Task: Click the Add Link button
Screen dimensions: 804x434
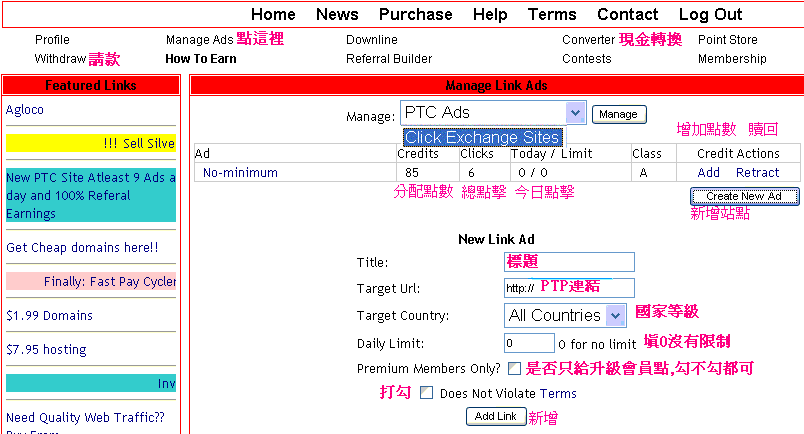Action: pos(495,416)
